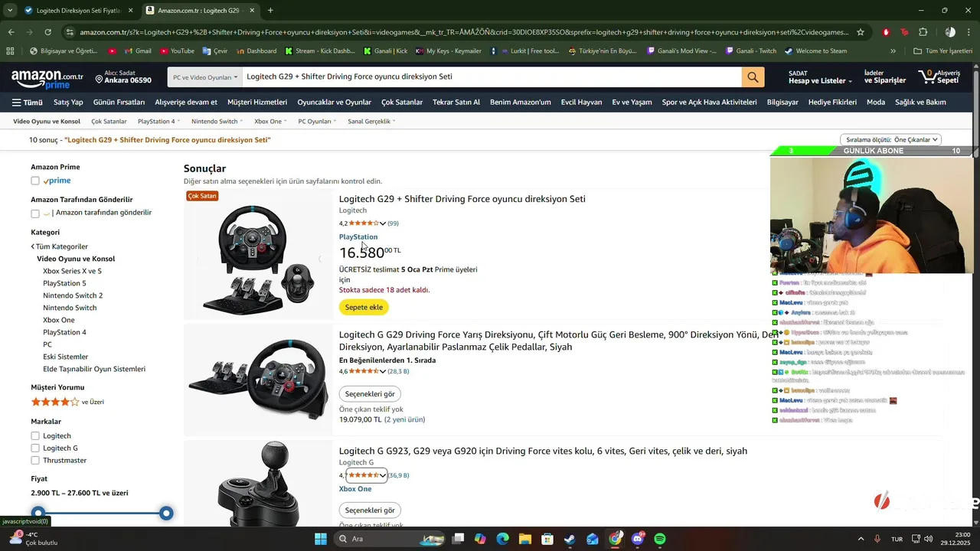
Task: Click the taskbar volume speaker icon
Action: (927, 539)
